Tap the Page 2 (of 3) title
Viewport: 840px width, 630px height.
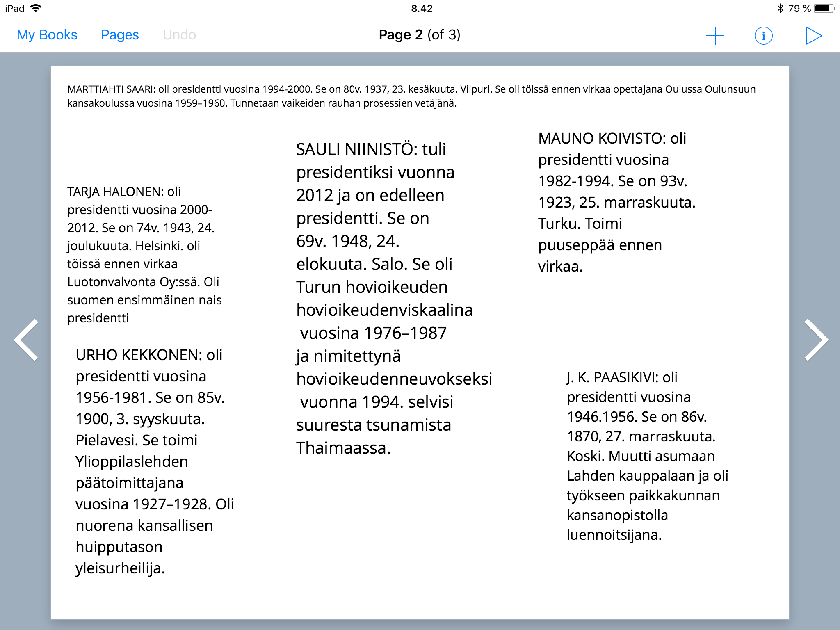tap(419, 35)
